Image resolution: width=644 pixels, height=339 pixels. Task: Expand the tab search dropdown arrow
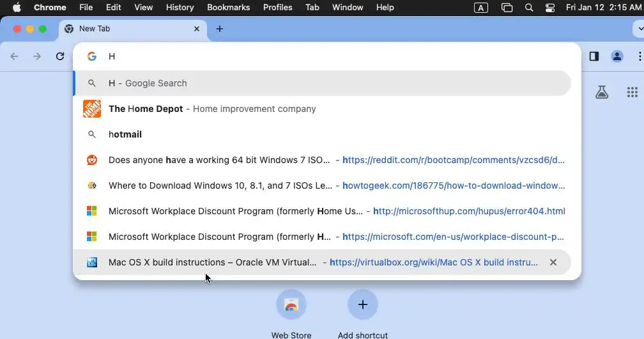(x=639, y=29)
